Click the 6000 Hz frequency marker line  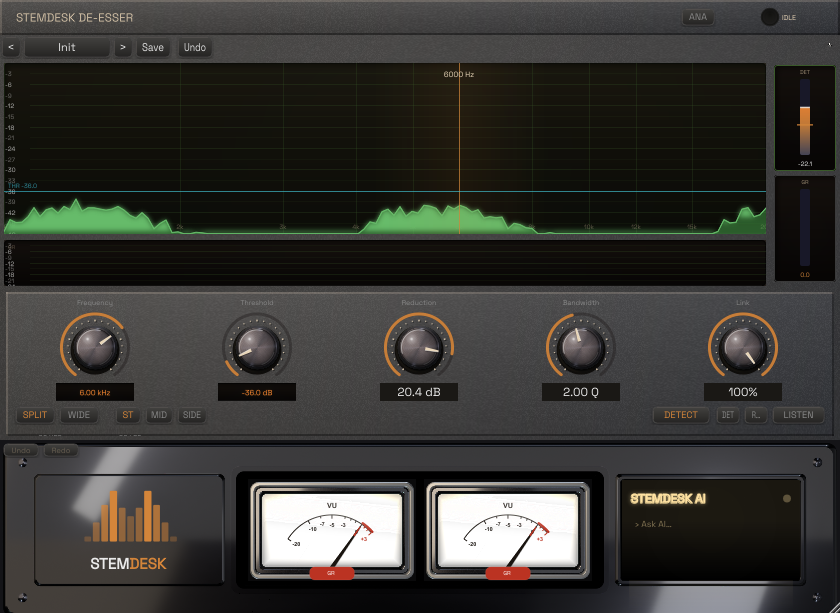pos(459,150)
